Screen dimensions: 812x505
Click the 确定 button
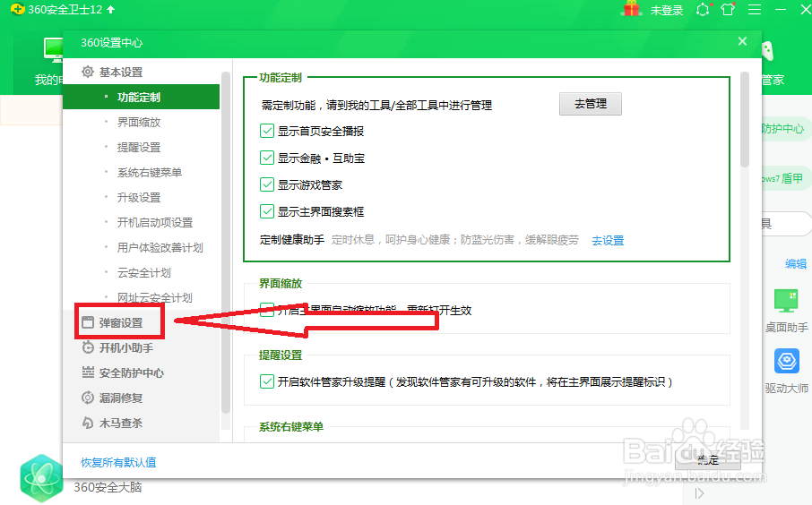tap(708, 459)
